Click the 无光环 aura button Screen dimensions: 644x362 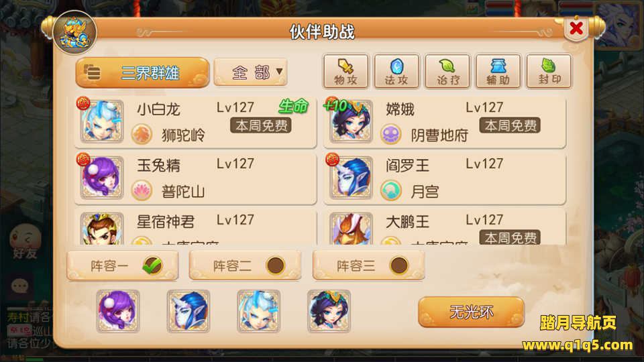pyautogui.click(x=471, y=312)
